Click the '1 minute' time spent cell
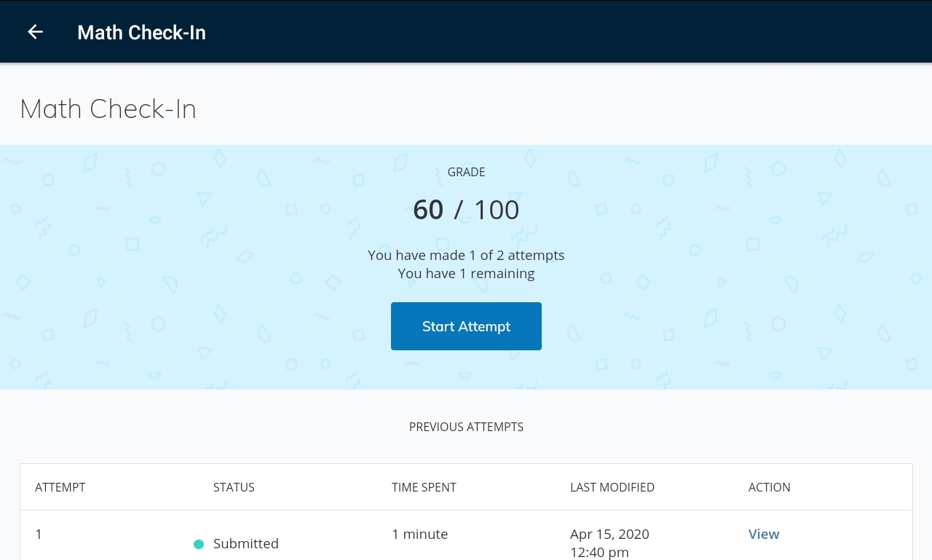 419,534
